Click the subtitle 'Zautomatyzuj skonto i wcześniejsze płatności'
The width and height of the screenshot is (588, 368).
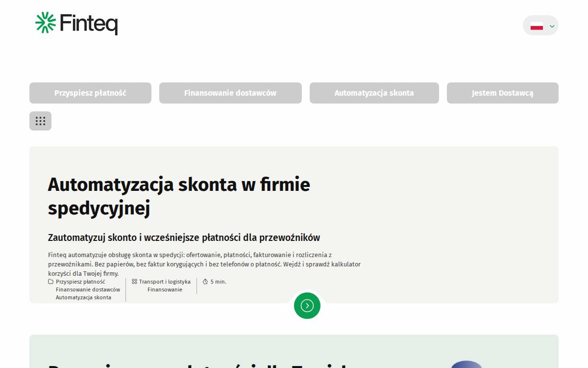tap(184, 237)
